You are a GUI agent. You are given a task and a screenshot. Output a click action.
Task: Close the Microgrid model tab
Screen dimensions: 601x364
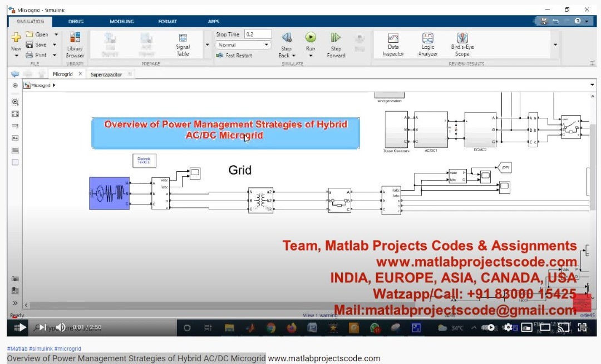point(80,73)
